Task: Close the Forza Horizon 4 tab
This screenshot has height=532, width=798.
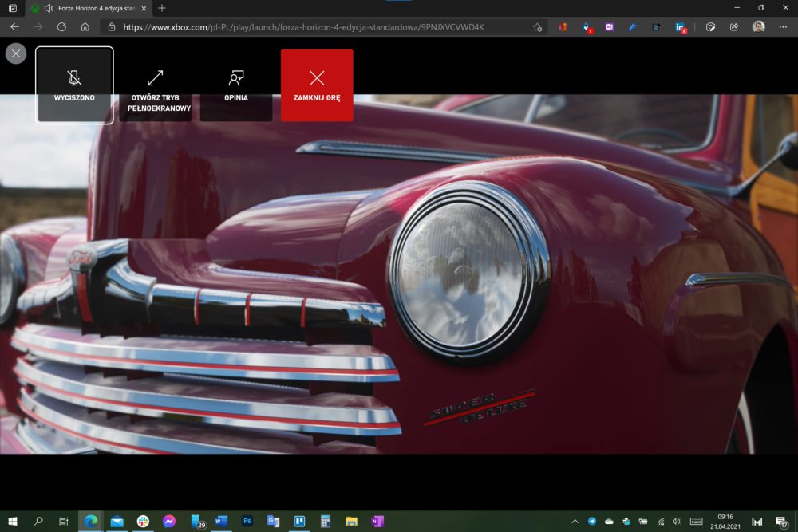Action: pos(144,8)
